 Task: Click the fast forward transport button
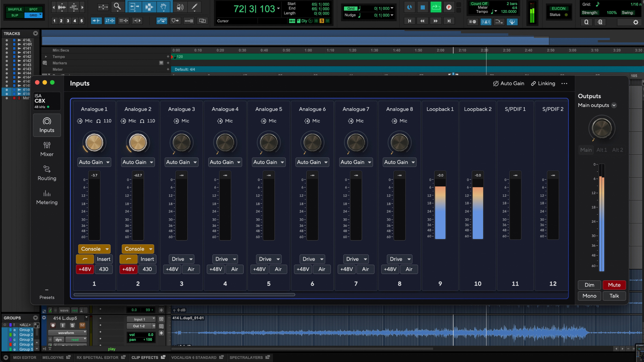[435, 21]
